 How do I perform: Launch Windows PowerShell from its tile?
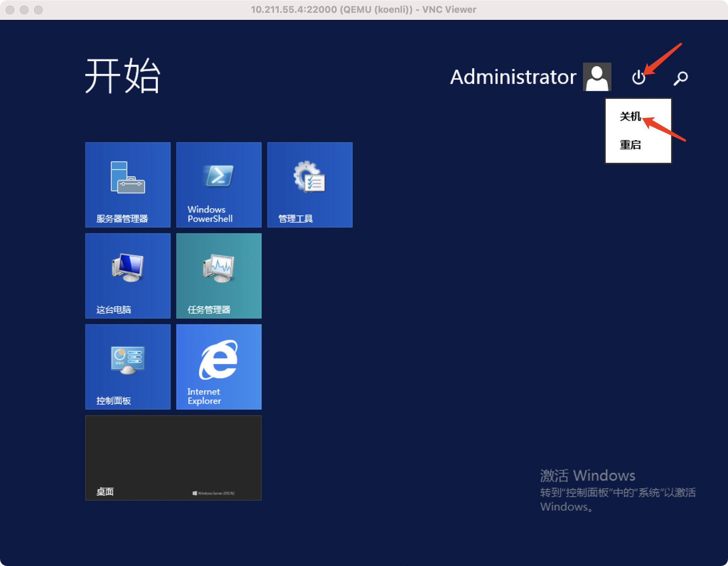(x=219, y=185)
